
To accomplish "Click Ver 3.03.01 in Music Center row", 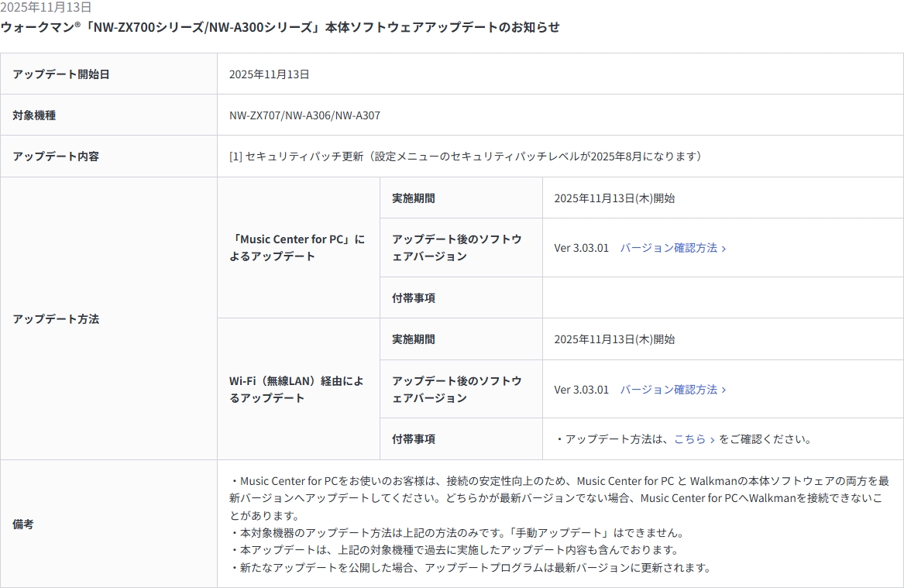I will tap(581, 248).
